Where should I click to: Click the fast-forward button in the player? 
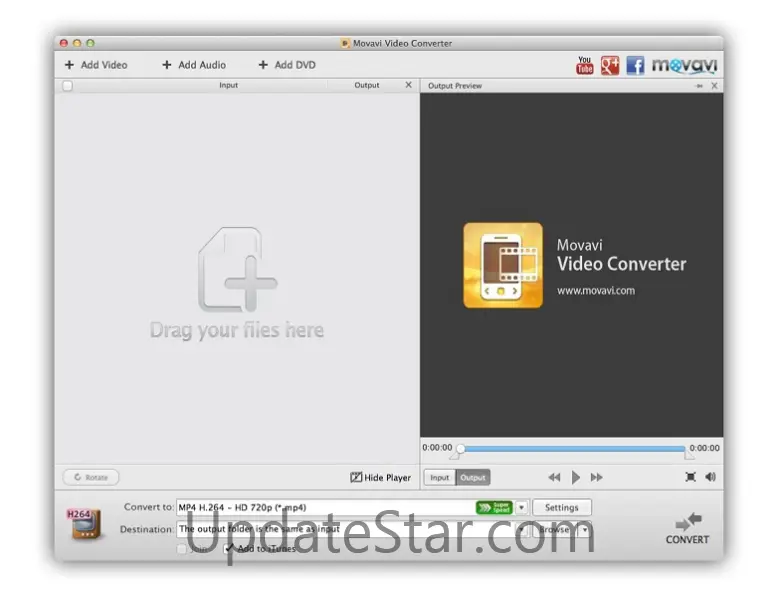coord(596,478)
